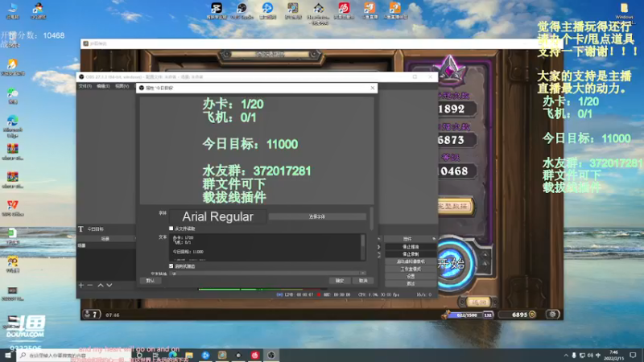
Task: Toggle the 启用抗锯齿 checkbox
Action: coord(171,266)
